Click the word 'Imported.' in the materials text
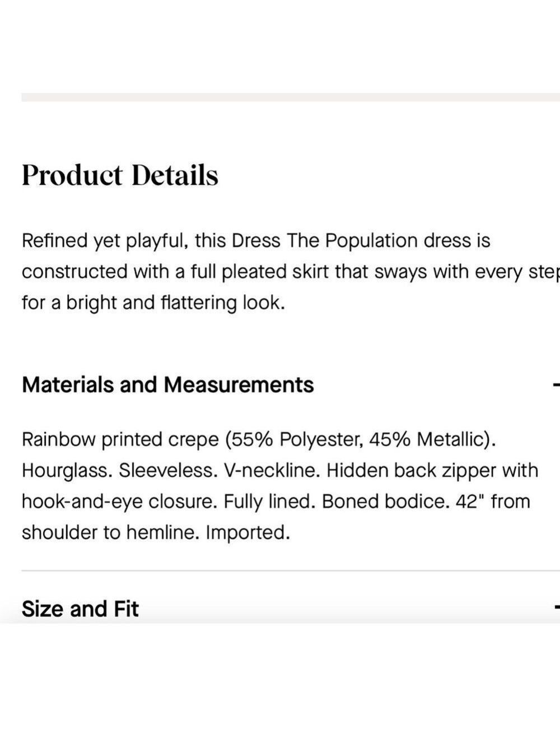The width and height of the screenshot is (560, 747). coord(248,532)
